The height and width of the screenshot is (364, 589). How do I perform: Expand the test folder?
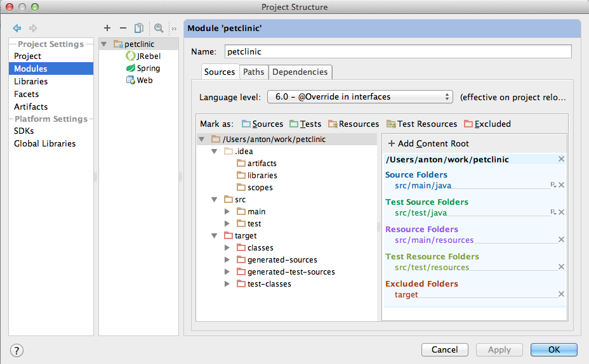tap(227, 224)
